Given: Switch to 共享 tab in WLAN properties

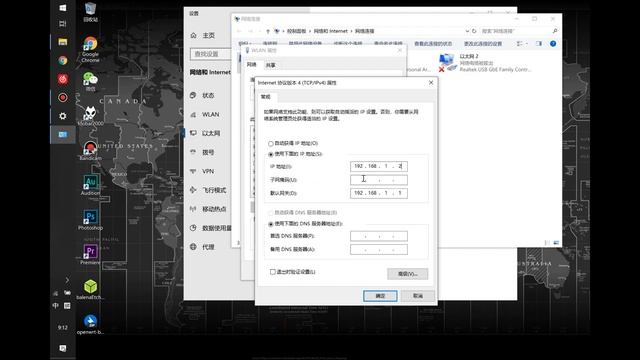Looking at the screenshot, I should click(x=270, y=65).
